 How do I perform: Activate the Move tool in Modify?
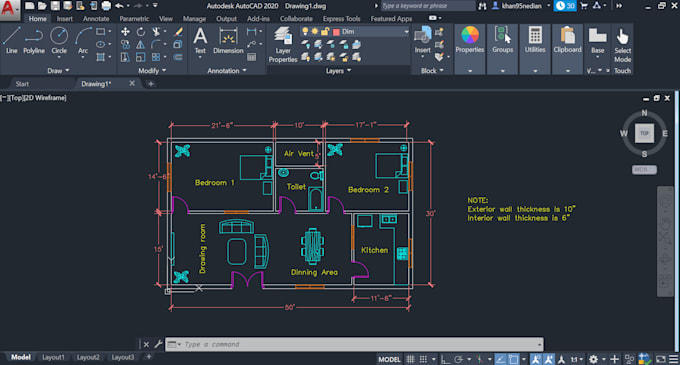[125, 32]
